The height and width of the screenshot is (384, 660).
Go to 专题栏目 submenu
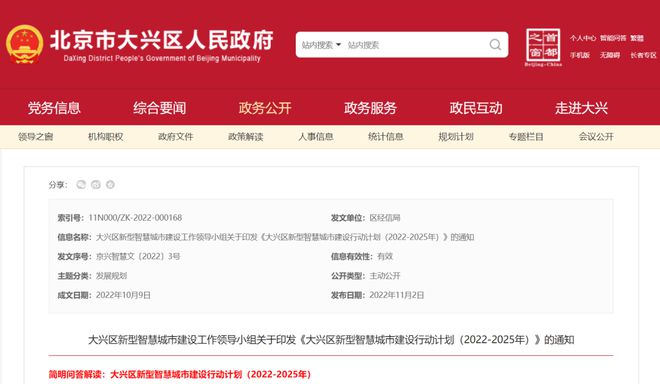click(526, 136)
